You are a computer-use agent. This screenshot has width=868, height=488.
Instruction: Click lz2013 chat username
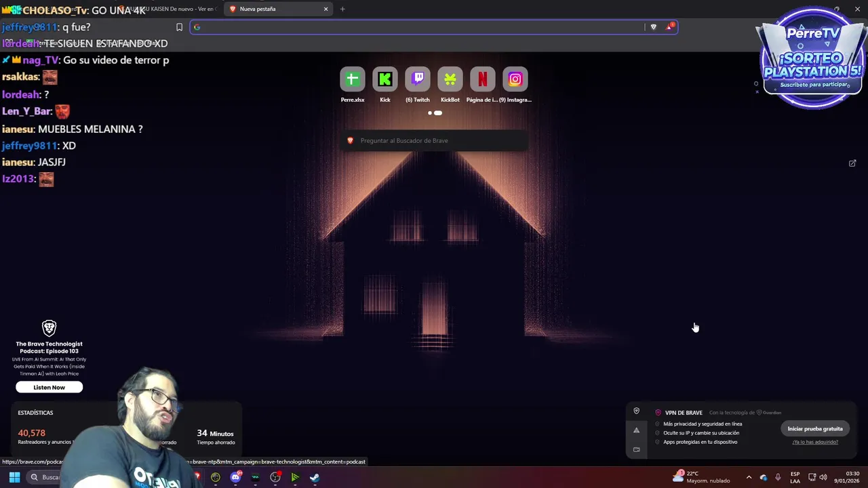[18, 179]
